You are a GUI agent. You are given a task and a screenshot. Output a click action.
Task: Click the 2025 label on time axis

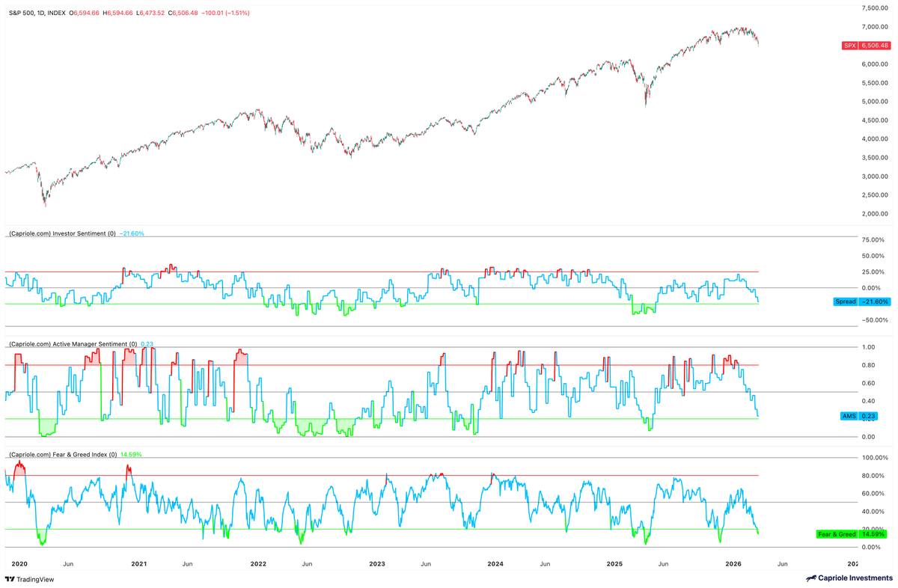pyautogui.click(x=614, y=563)
